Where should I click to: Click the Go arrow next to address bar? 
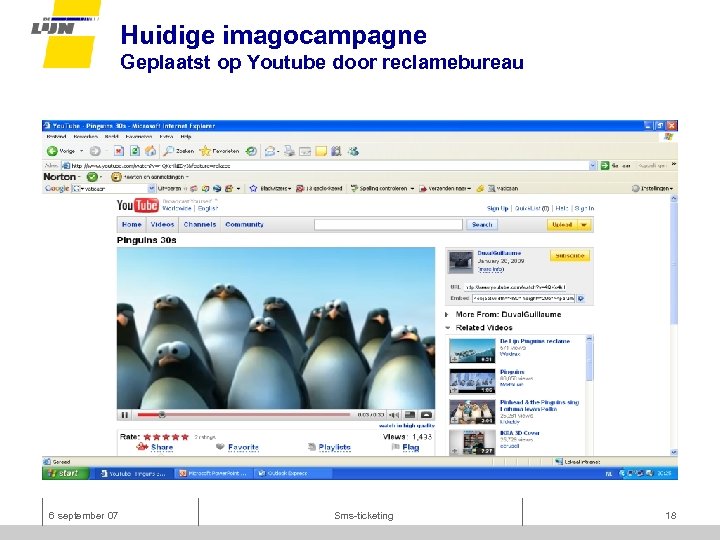[605, 165]
